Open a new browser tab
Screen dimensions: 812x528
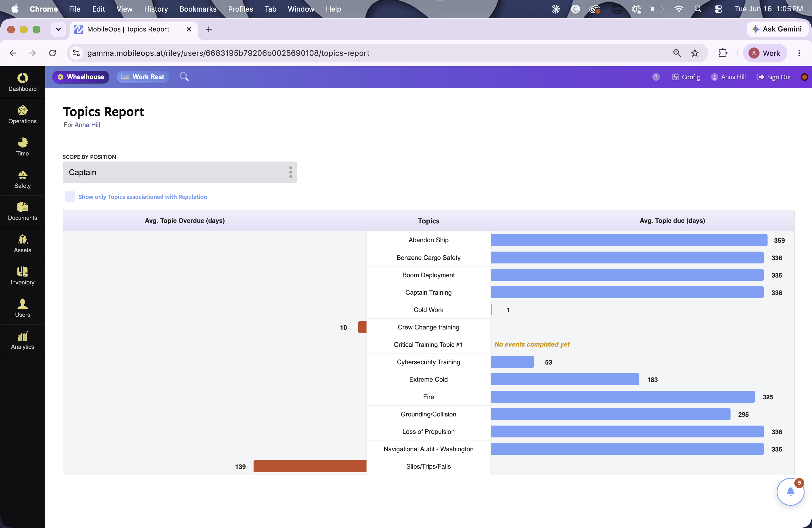209,29
